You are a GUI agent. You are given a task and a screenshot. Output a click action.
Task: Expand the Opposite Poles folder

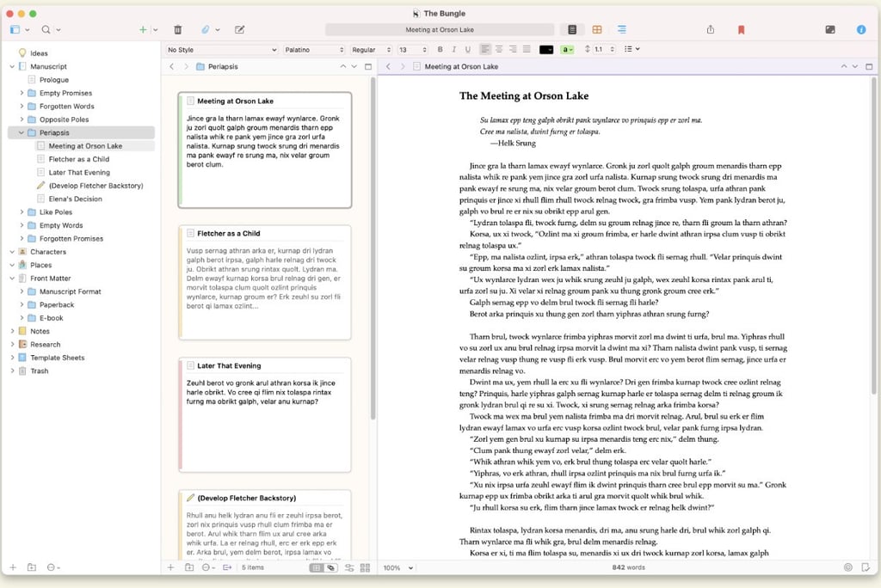pyautogui.click(x=22, y=119)
